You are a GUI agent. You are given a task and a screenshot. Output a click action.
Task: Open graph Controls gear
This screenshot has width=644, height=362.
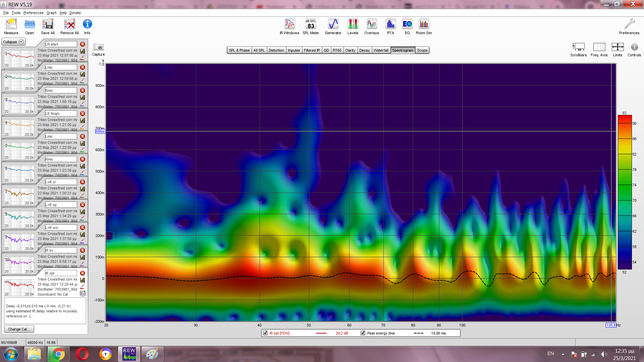click(x=634, y=47)
